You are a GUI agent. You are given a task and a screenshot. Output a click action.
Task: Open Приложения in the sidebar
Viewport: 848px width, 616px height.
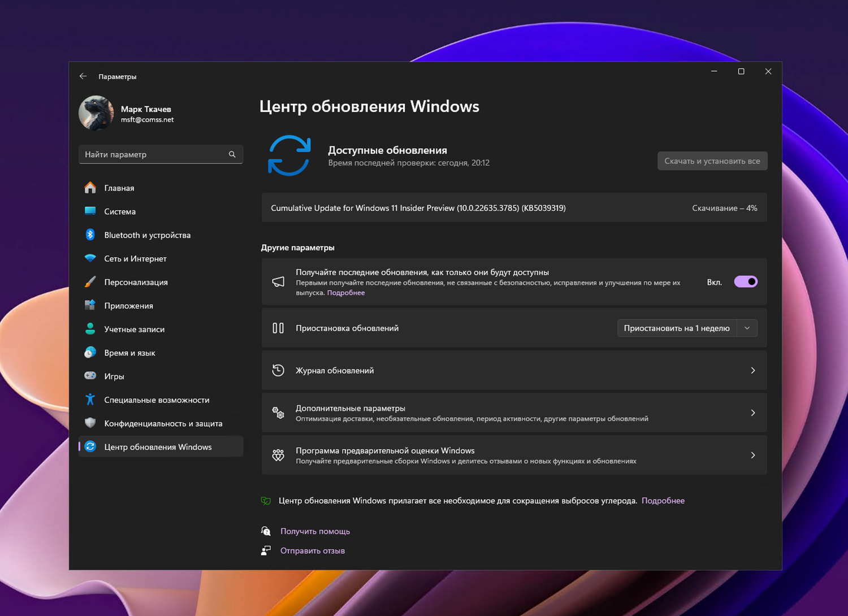(161, 305)
